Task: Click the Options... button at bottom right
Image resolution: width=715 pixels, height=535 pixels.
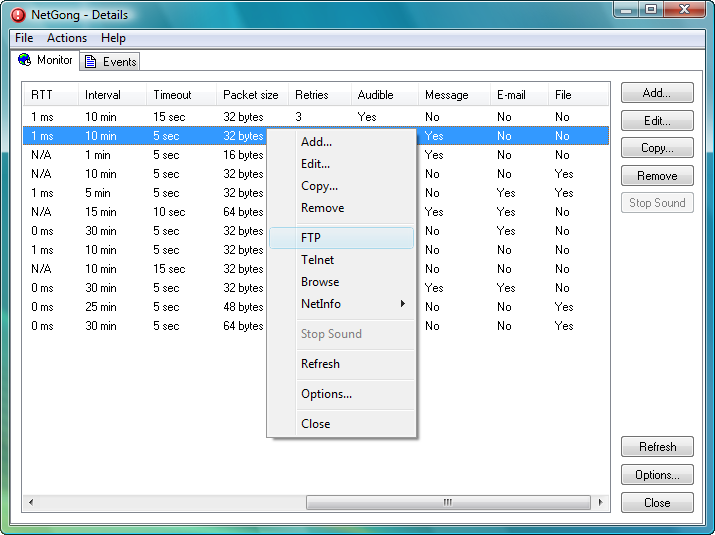Action: click(x=657, y=475)
